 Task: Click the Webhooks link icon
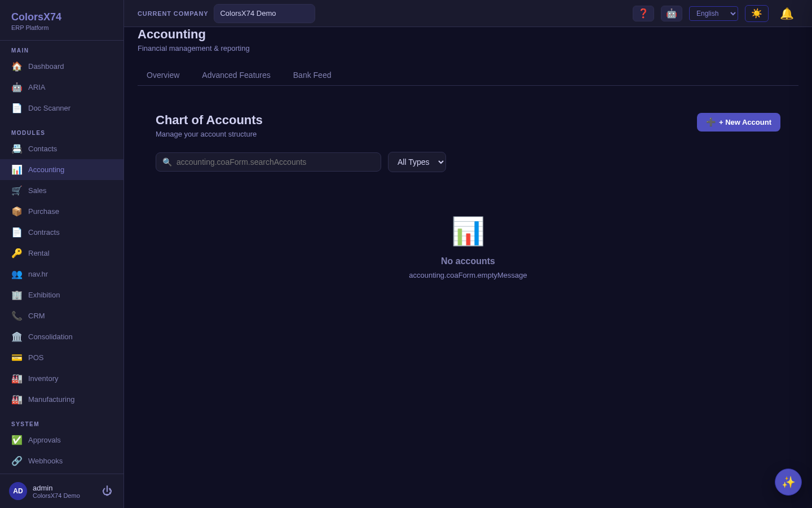tap(17, 461)
